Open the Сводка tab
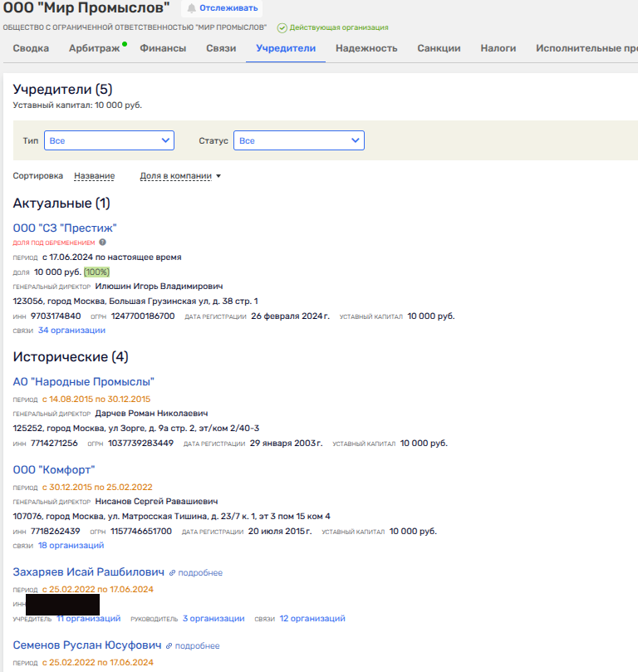 pyautogui.click(x=31, y=48)
